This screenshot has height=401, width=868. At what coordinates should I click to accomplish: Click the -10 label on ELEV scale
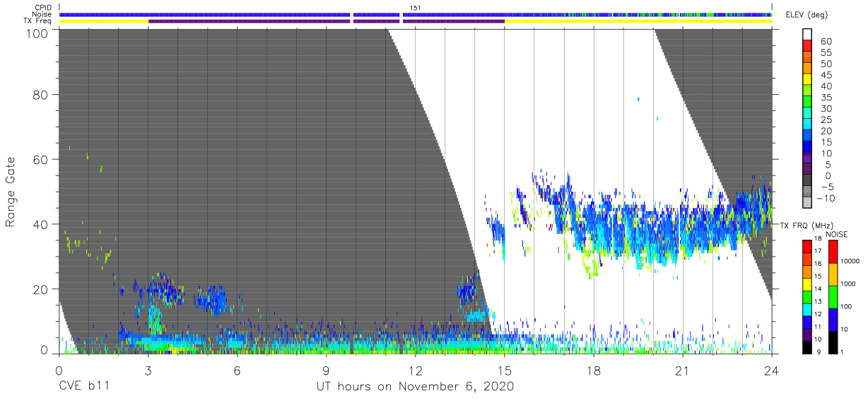click(828, 198)
